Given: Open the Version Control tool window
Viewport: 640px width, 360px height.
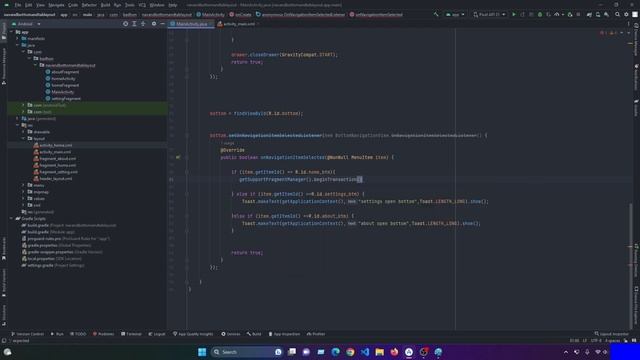Looking at the screenshot, I should [x=27, y=334].
